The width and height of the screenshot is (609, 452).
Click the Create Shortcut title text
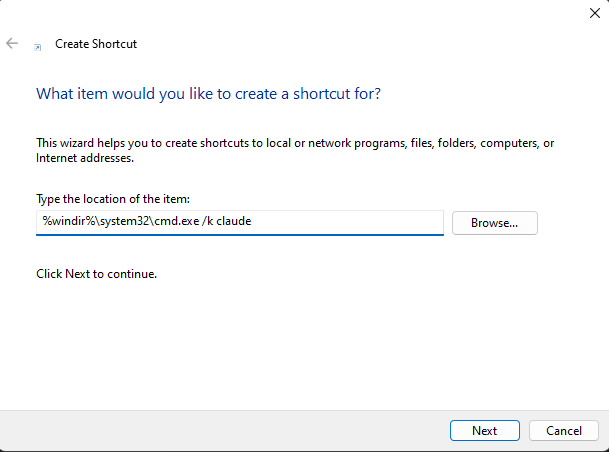coord(96,44)
